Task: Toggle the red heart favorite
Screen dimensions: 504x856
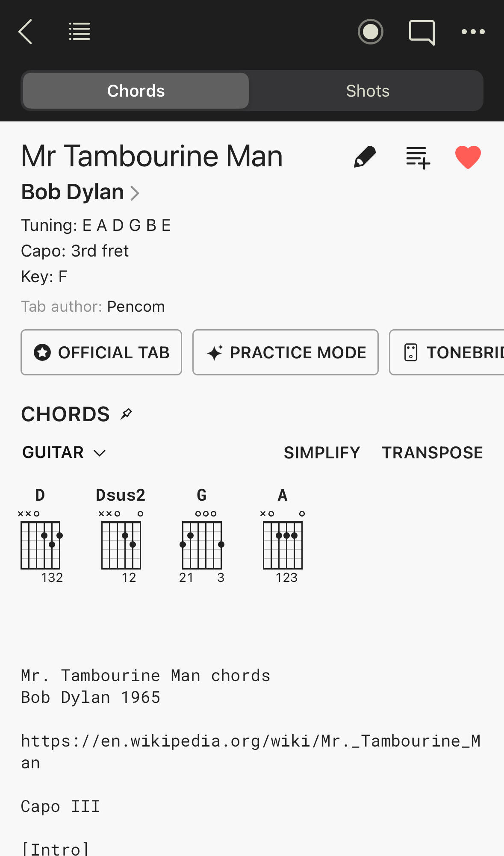Action: [468, 157]
